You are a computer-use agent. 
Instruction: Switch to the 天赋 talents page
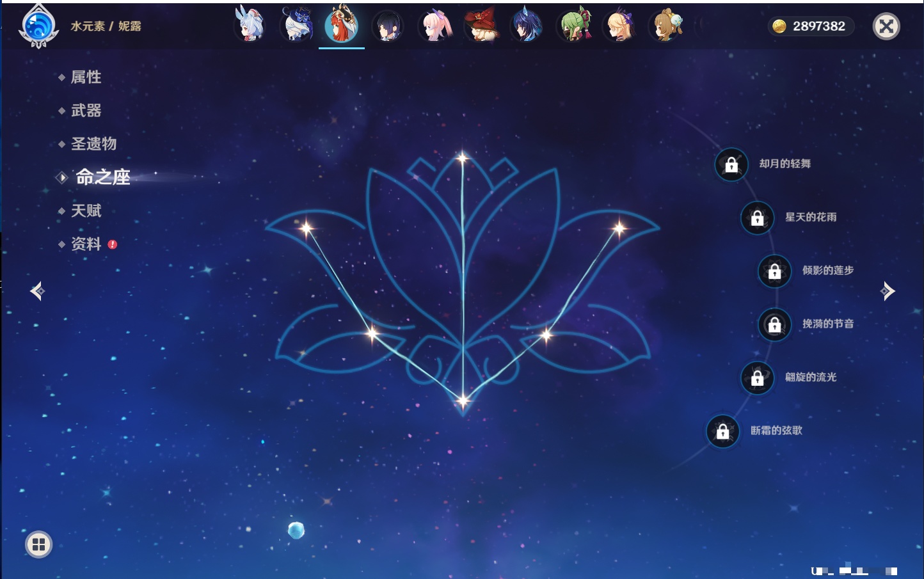86,210
